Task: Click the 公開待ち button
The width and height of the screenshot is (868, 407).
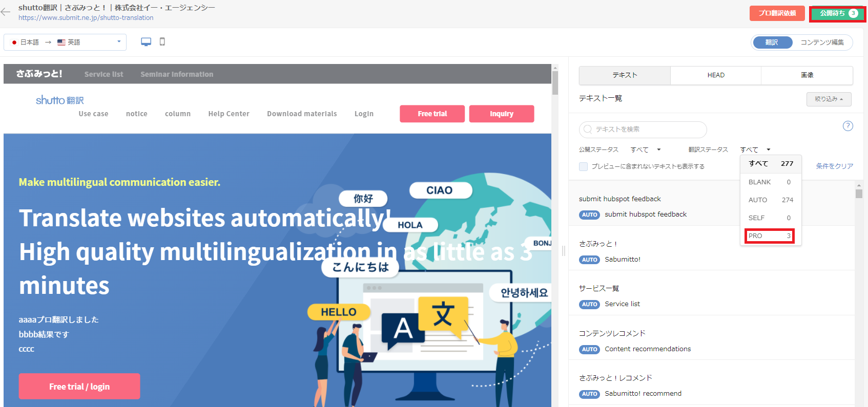Action: tap(838, 13)
